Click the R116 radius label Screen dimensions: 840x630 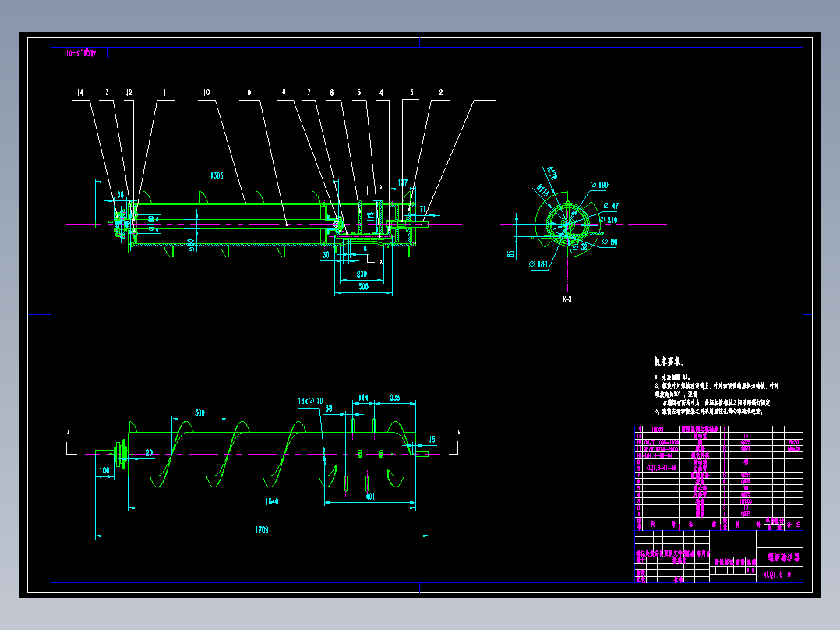click(x=542, y=189)
